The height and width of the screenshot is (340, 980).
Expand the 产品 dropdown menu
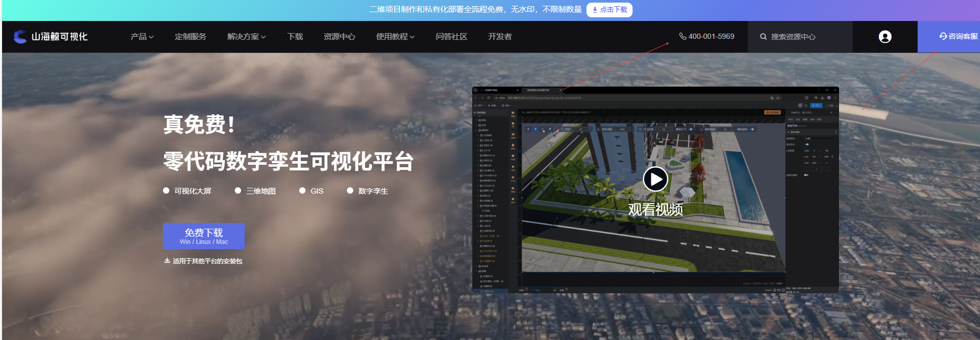142,37
